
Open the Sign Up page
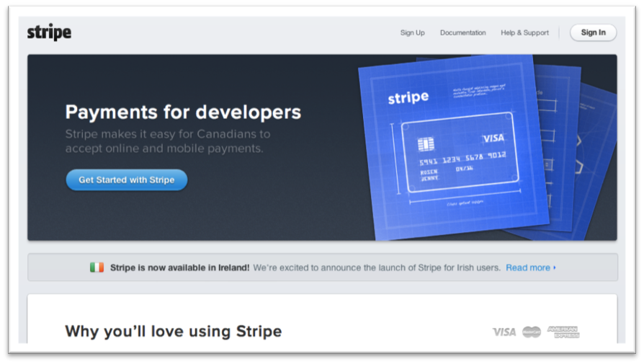click(412, 32)
